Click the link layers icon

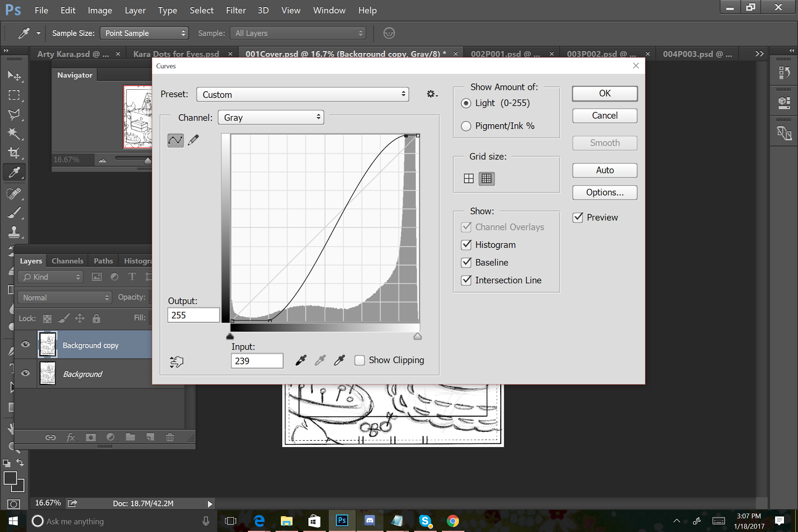click(x=50, y=437)
